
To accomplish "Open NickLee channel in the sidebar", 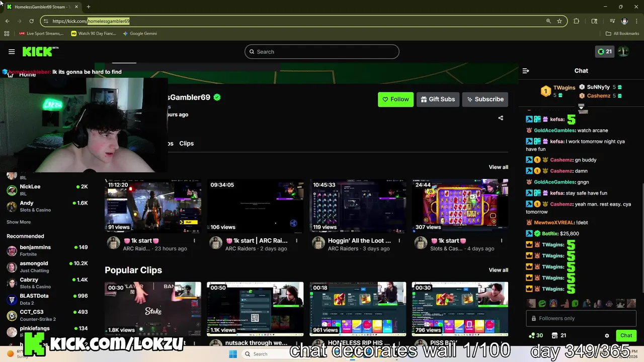I will [x=47, y=190].
